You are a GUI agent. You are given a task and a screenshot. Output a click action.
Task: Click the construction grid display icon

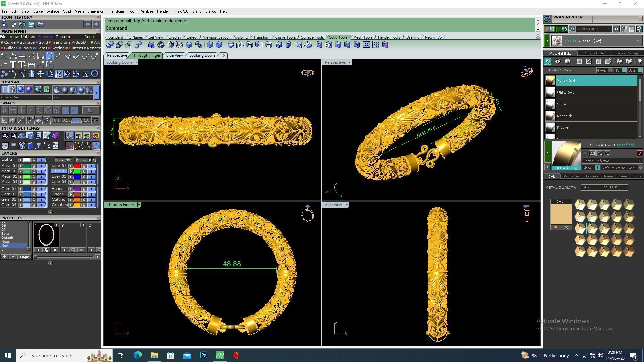(5, 89)
